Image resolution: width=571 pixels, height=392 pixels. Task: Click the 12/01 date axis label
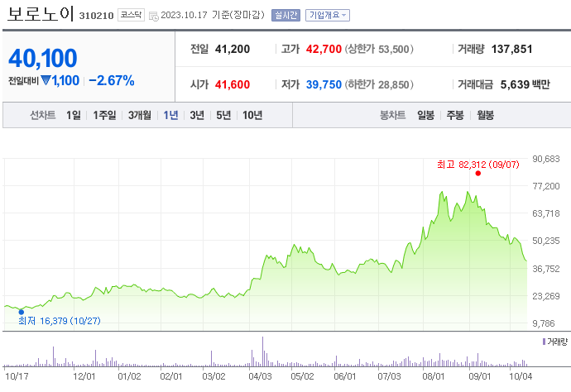click(x=84, y=376)
